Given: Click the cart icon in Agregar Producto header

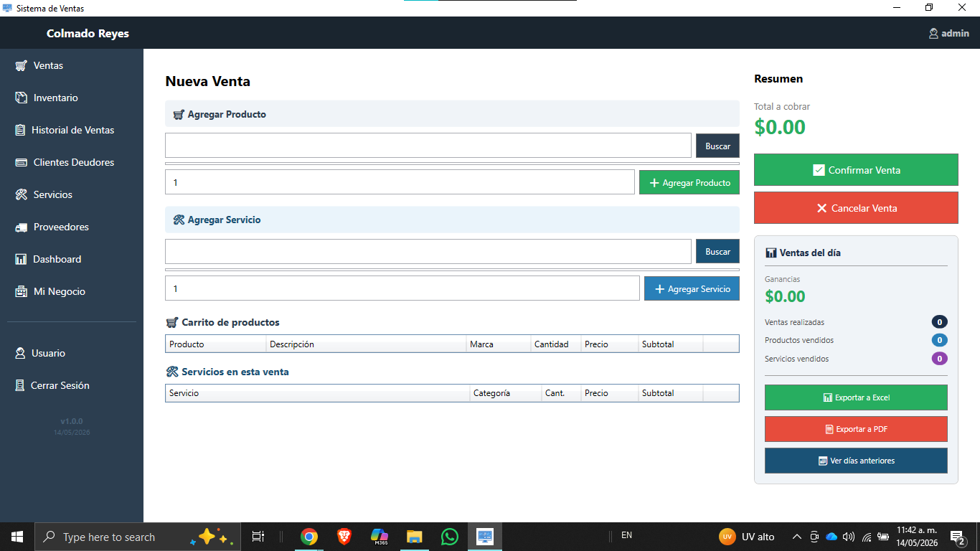Looking at the screenshot, I should click(179, 114).
